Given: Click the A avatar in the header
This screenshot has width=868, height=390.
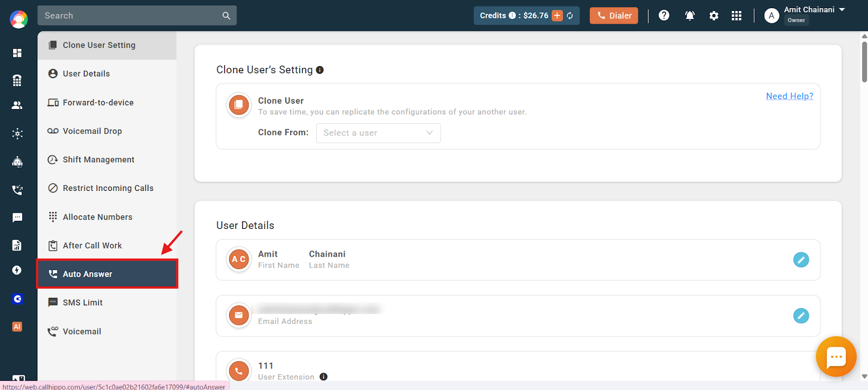Looking at the screenshot, I should click(x=771, y=16).
